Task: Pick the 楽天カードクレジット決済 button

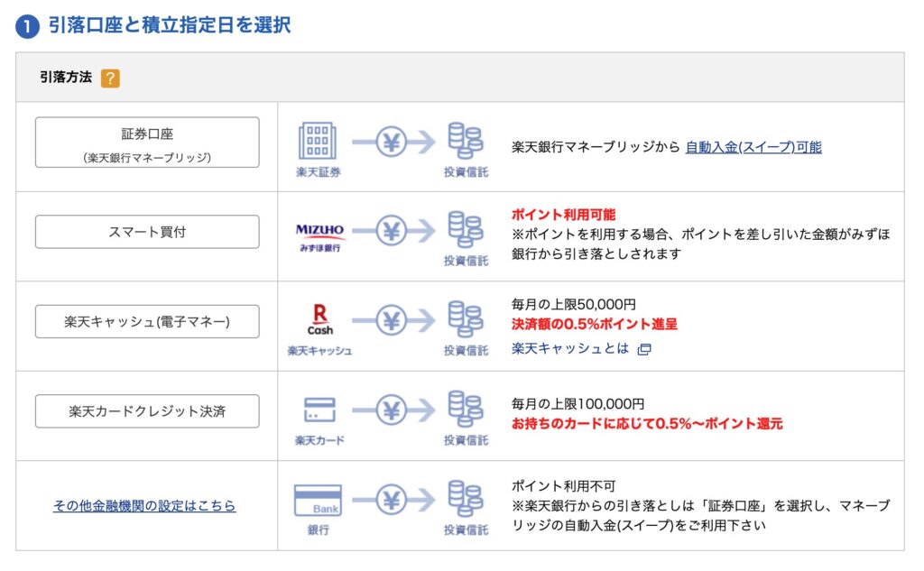Action: coord(147,411)
